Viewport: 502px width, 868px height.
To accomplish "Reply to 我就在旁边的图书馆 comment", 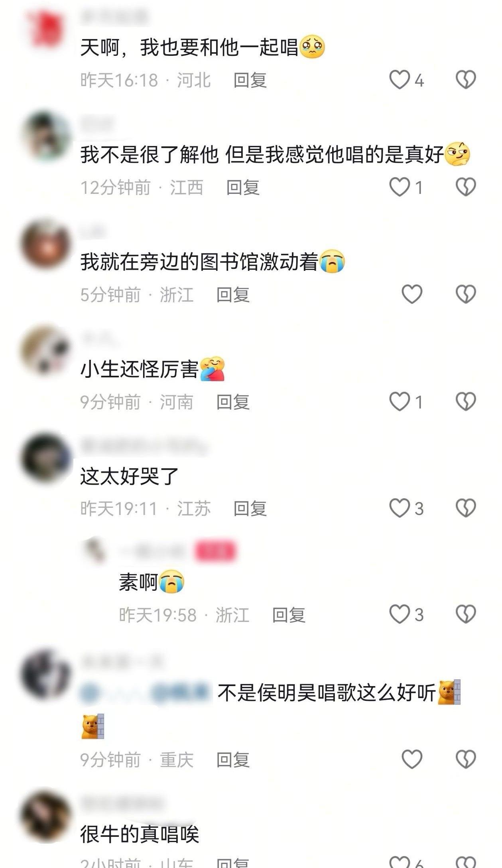I will [233, 295].
